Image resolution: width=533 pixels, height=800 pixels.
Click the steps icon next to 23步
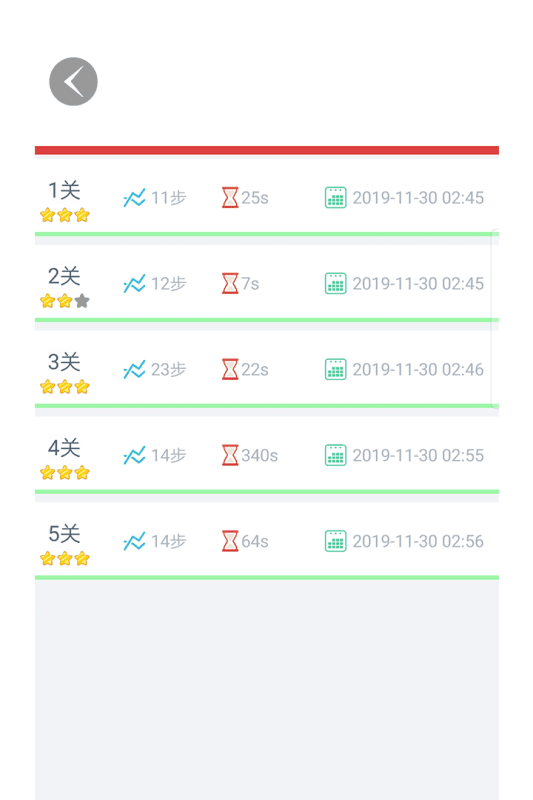pos(134,369)
